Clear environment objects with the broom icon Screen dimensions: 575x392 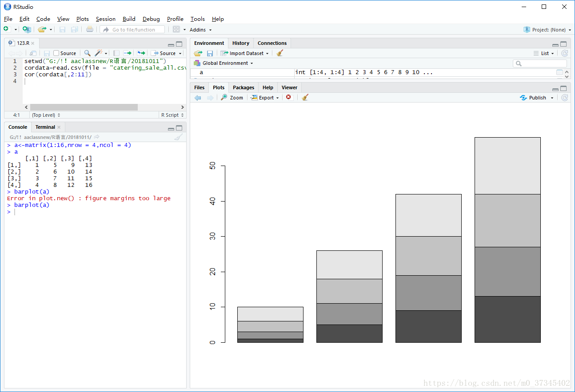pos(280,53)
